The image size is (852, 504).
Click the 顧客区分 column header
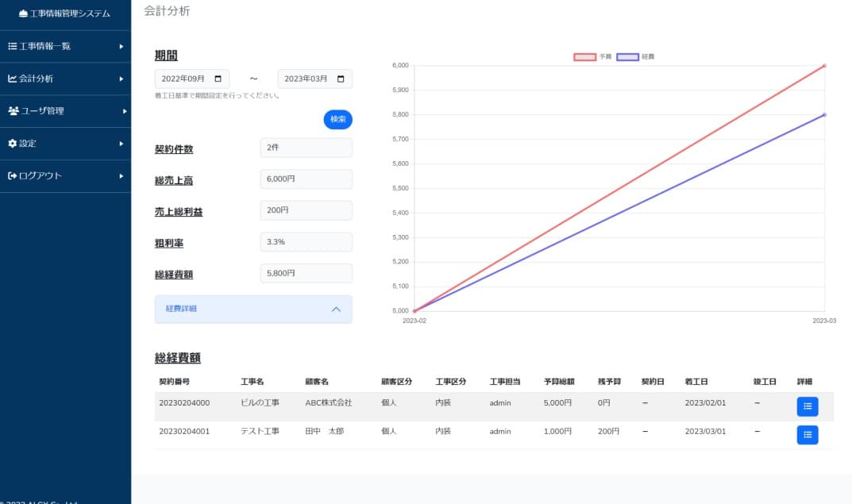[x=397, y=382]
